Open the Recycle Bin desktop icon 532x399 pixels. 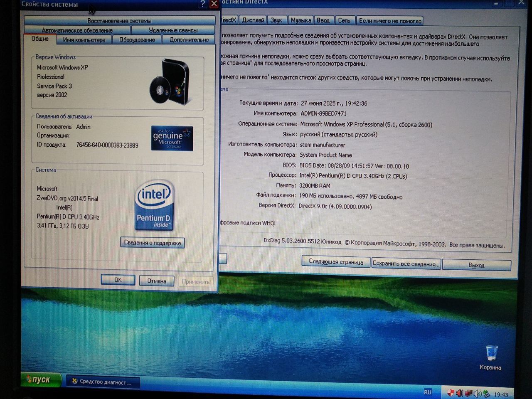point(491,357)
